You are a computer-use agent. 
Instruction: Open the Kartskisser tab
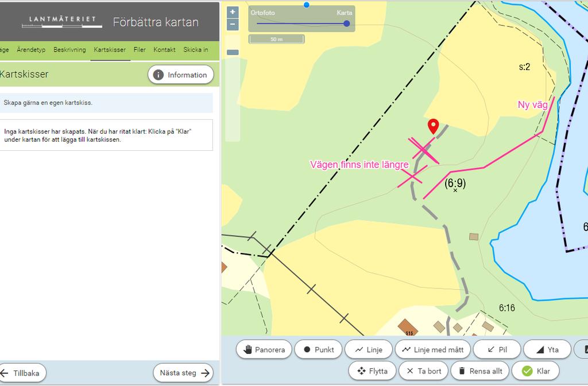pos(110,49)
